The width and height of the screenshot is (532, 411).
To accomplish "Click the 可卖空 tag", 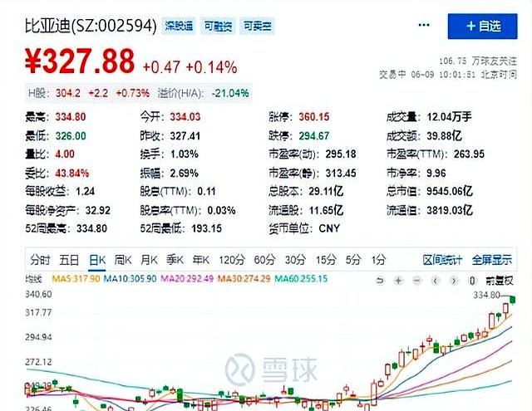I will click(x=257, y=26).
